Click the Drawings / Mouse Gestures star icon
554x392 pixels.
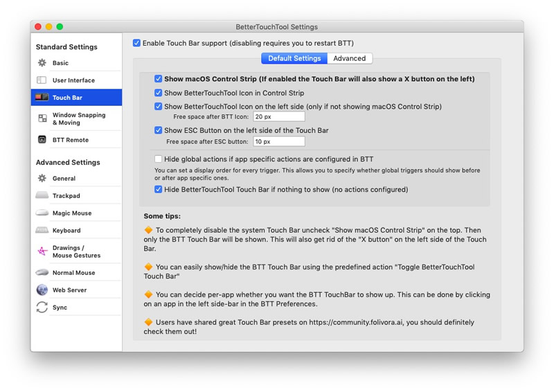pyautogui.click(x=42, y=251)
